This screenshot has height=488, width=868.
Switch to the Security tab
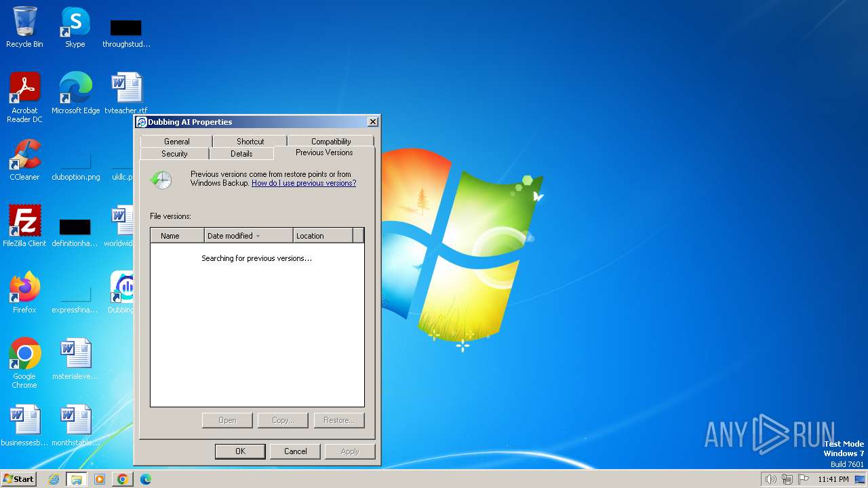pos(174,154)
